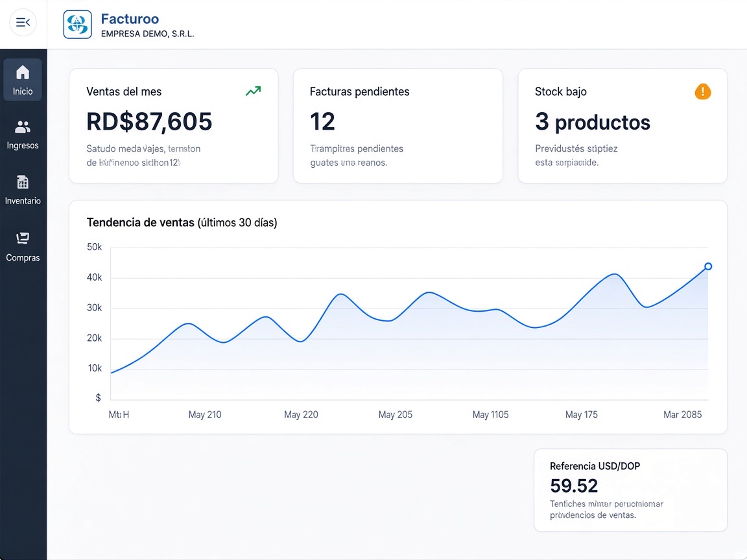Viewport: 747px width, 560px height.
Task: Click the May 220 date label
Action: [x=301, y=414]
